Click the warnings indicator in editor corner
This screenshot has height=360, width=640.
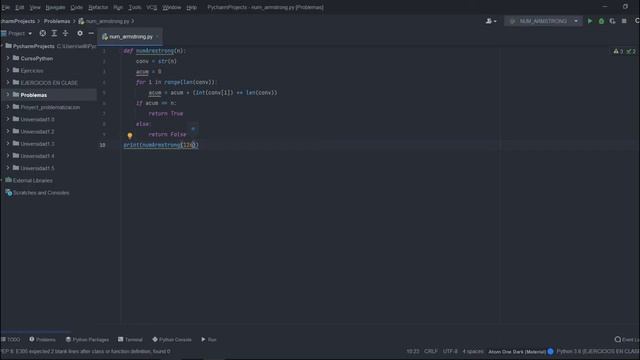[x=618, y=51]
